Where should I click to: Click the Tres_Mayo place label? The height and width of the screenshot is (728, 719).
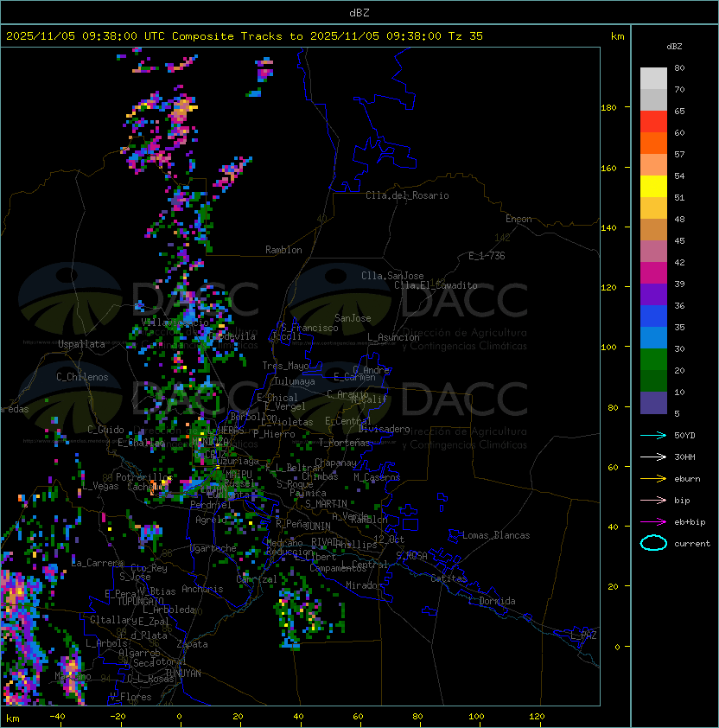coord(285,366)
